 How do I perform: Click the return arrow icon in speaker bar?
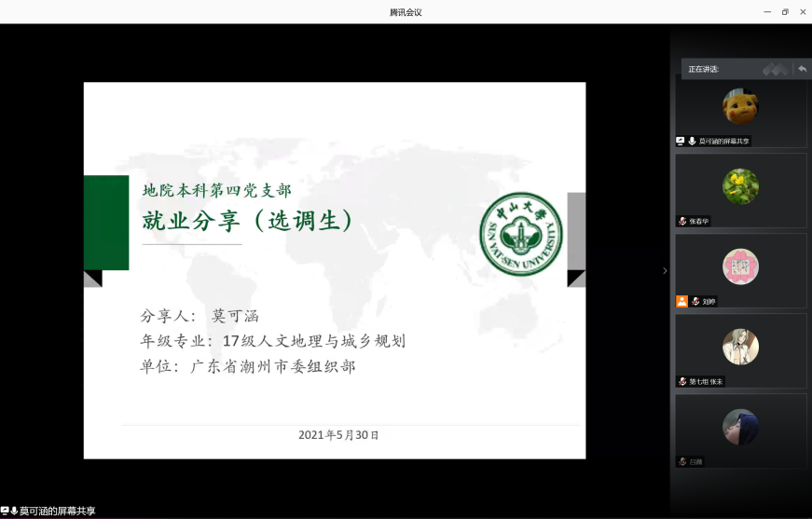coord(802,69)
